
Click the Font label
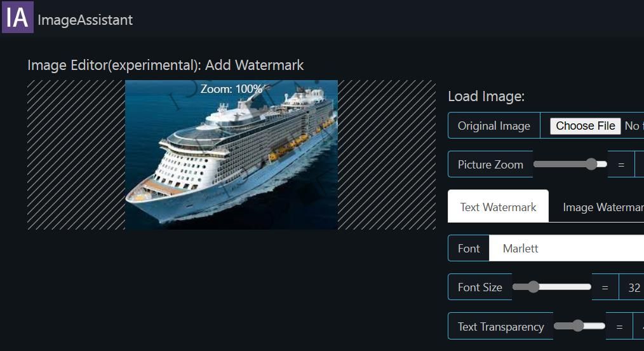click(x=469, y=249)
